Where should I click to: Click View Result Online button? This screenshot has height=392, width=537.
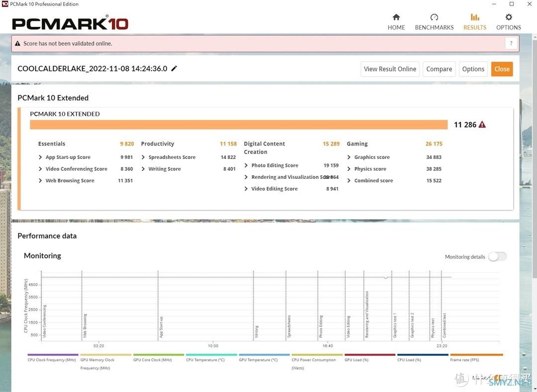pos(390,69)
